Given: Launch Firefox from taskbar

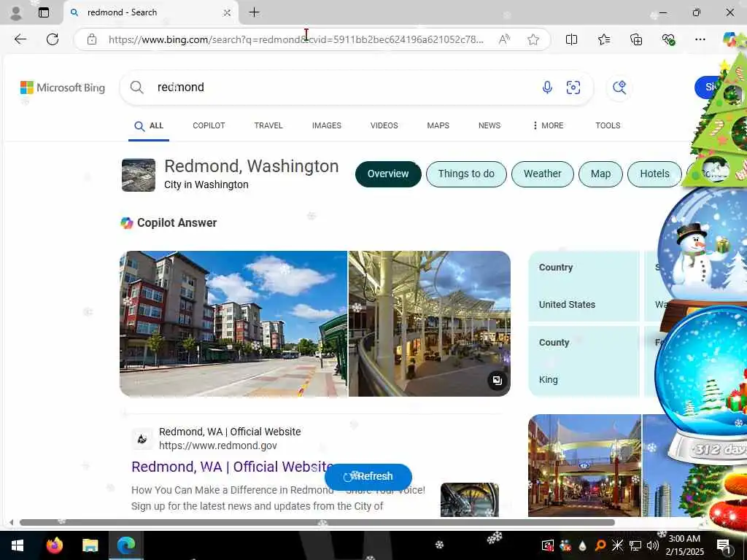Looking at the screenshot, I should [x=54, y=545].
